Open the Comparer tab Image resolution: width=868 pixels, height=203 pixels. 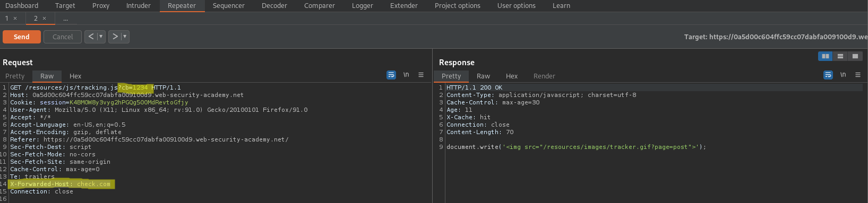tap(320, 6)
